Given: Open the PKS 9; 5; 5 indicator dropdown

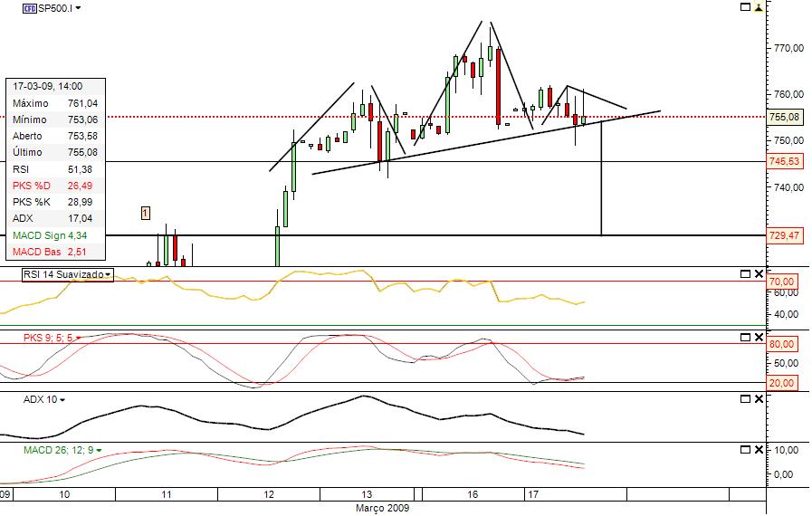Looking at the screenshot, I should (78, 339).
